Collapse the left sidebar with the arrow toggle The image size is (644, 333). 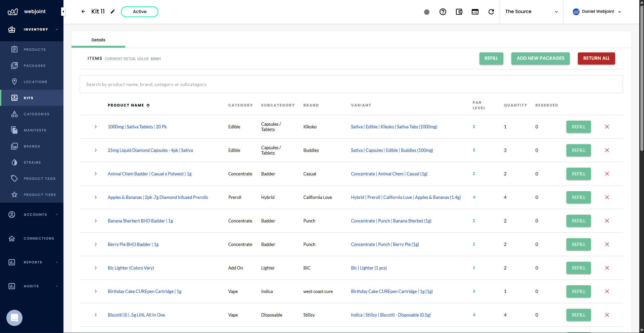click(63, 11)
